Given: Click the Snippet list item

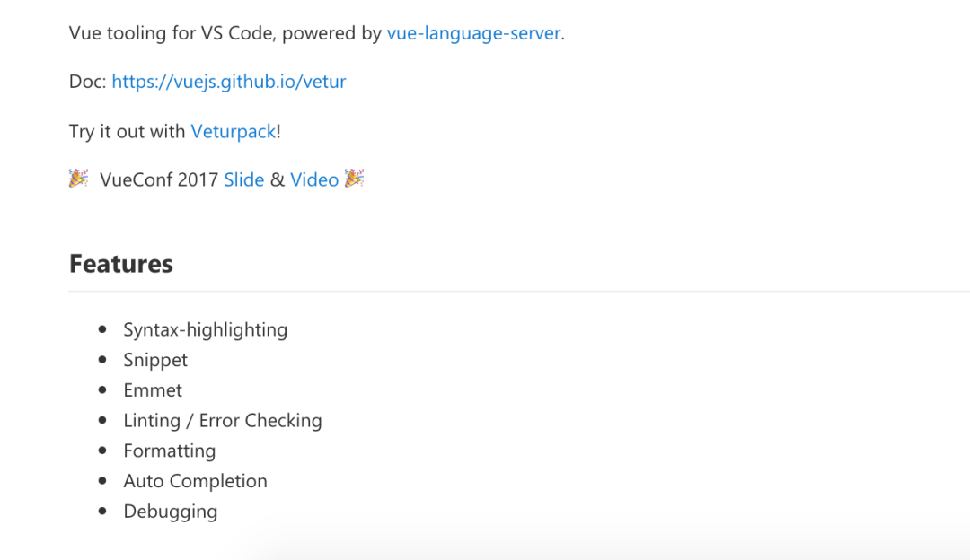Looking at the screenshot, I should [156, 361].
